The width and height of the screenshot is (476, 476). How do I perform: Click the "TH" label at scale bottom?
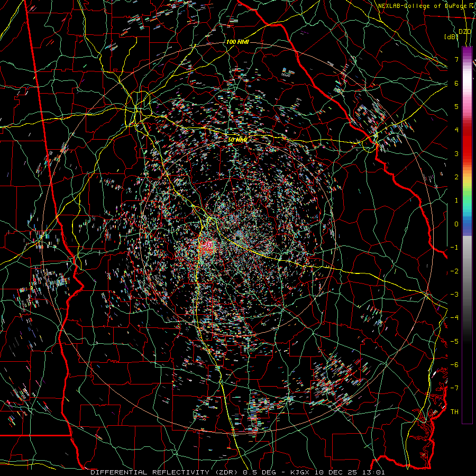454,412
